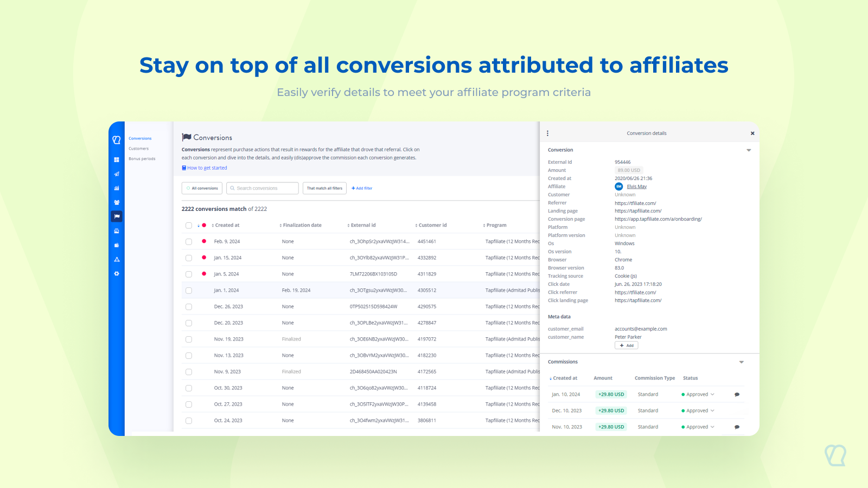Check the Jan. 1, 2024 conversion row
This screenshot has width=868, height=488.
click(189, 291)
